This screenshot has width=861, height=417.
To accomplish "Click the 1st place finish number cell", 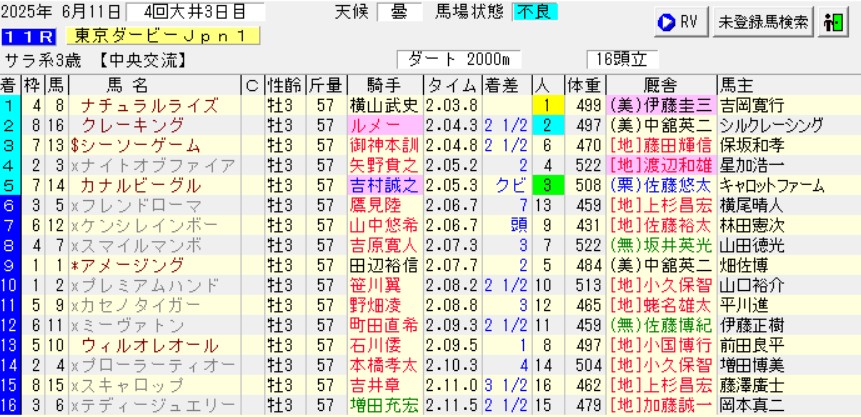I will click(x=8, y=104).
